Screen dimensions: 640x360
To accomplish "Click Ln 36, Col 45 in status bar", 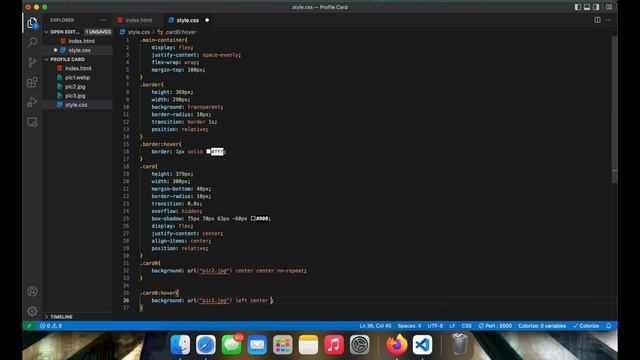I will 375,326.
